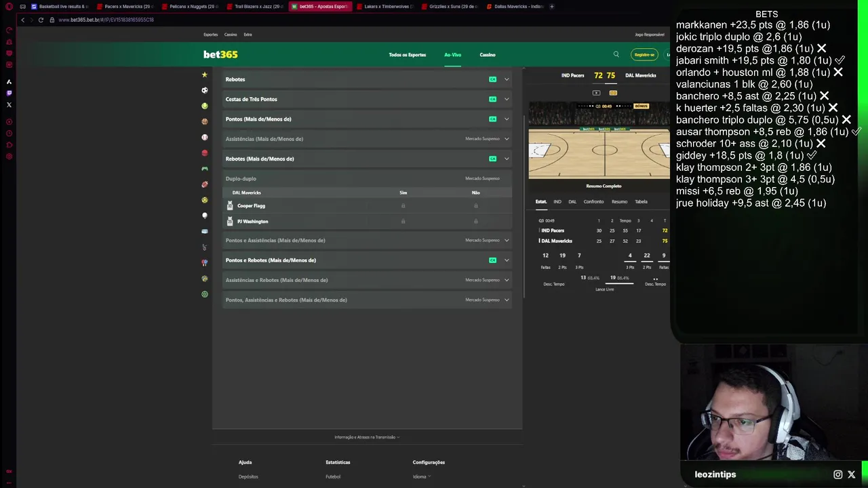Expand Assistências e Rebotes market
Screen dimensions: 868x488
coord(368,280)
